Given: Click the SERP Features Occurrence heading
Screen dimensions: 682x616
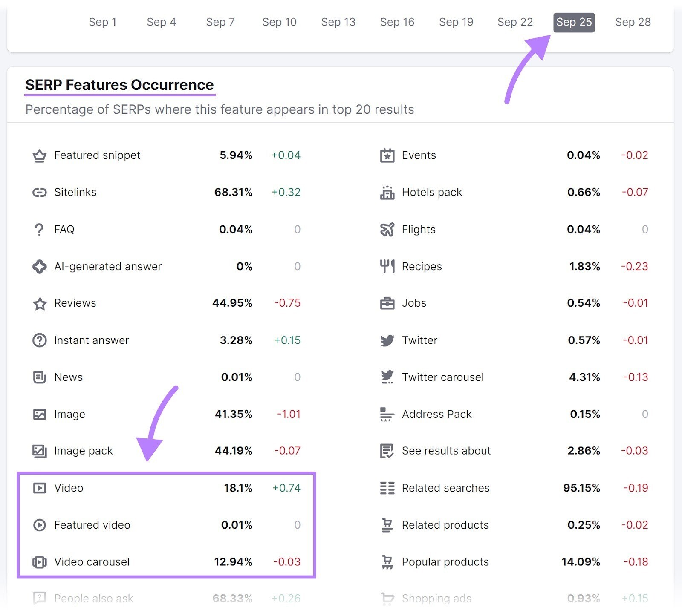Looking at the screenshot, I should (120, 85).
